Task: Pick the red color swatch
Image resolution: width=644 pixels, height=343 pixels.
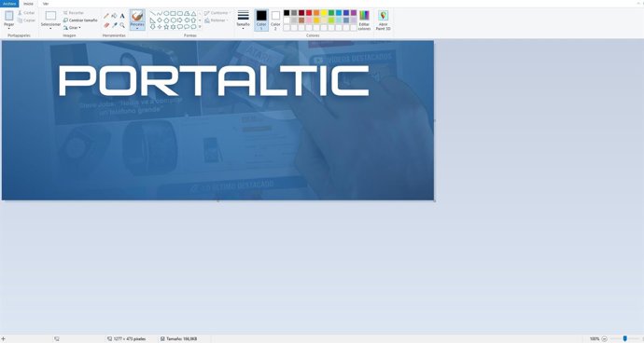Action: tap(309, 13)
